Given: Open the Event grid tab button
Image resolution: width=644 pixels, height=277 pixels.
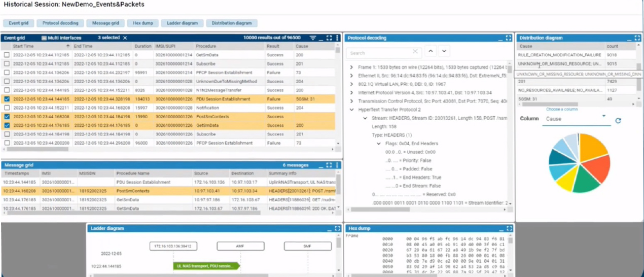Looking at the screenshot, I should pos(18,23).
